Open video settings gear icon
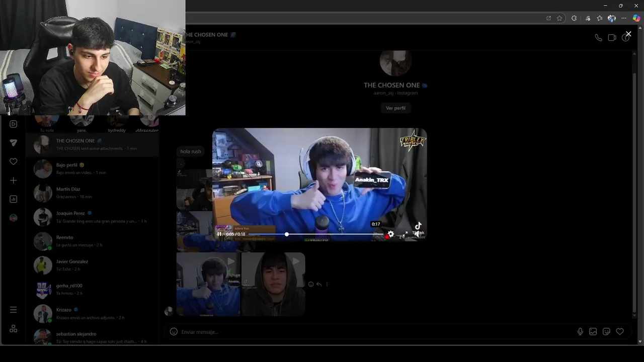644x362 pixels. [391, 234]
